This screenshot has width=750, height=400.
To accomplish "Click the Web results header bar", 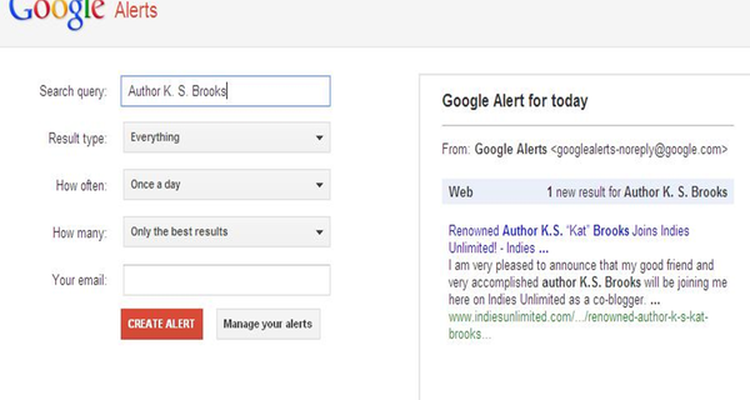I will 587,192.
